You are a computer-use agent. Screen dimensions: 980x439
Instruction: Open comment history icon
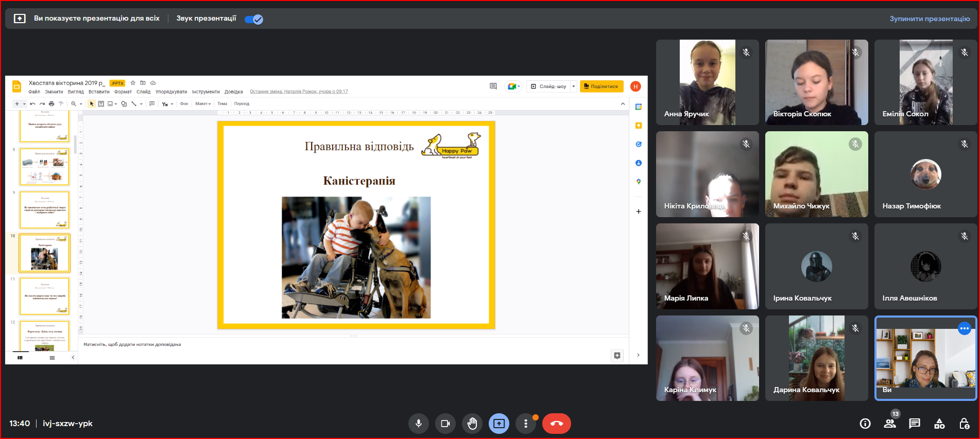493,86
